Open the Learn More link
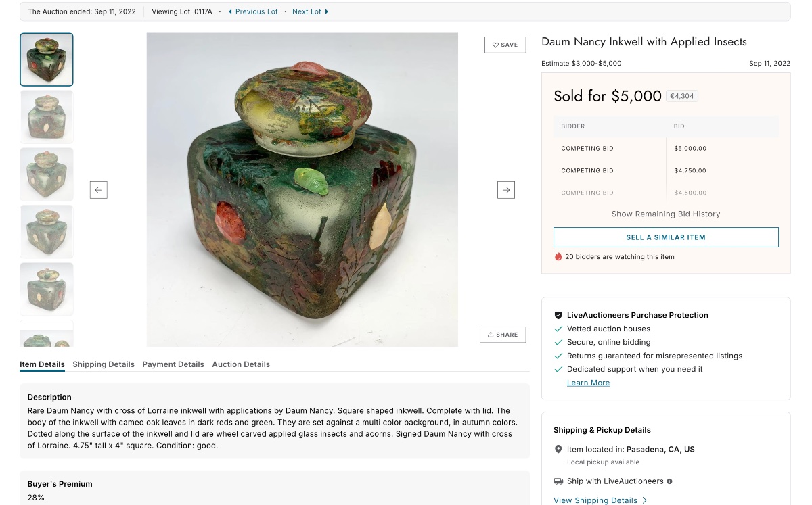Viewport: 812px width, 505px height. pos(588,383)
